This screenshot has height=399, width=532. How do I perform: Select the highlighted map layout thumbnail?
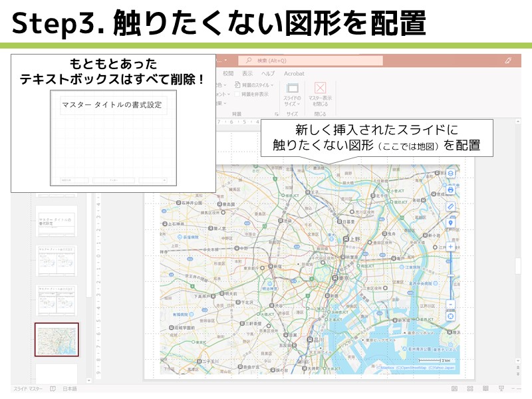click(57, 340)
